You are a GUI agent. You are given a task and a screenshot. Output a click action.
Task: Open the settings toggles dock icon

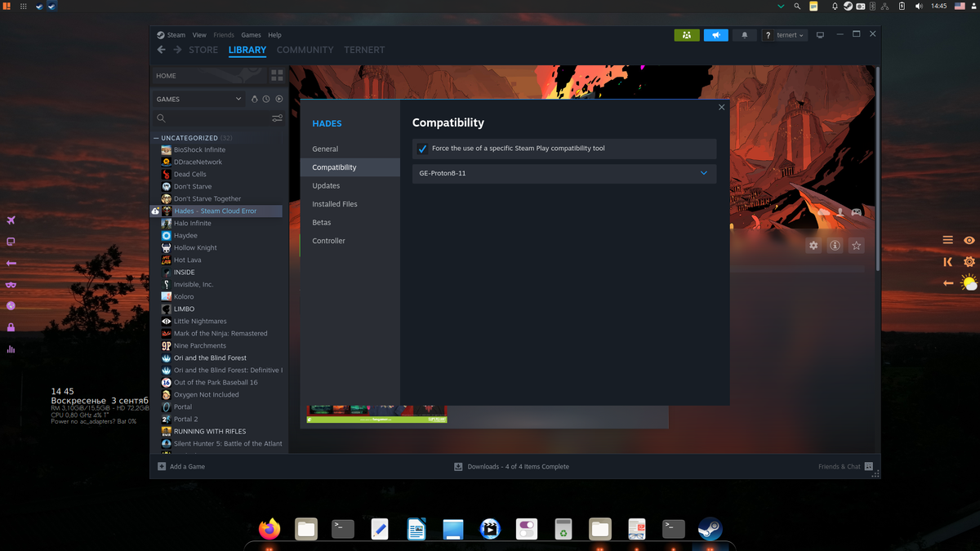(527, 529)
